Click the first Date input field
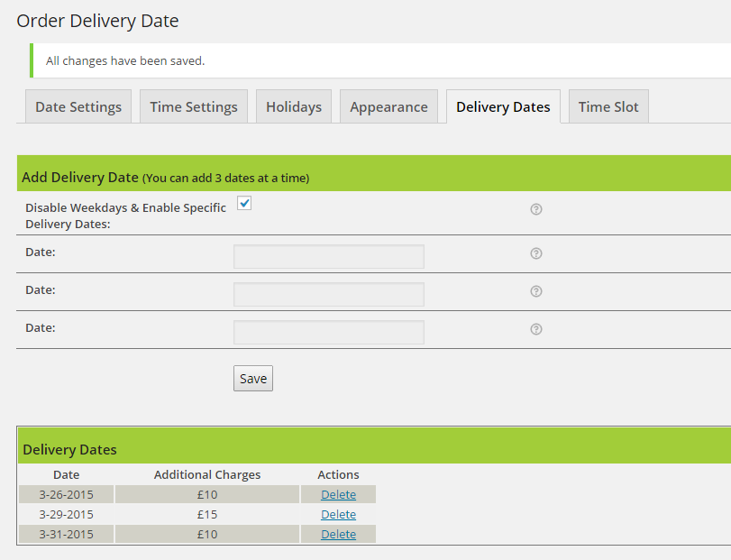Viewport: 731px width, 560px height. pos(328,256)
